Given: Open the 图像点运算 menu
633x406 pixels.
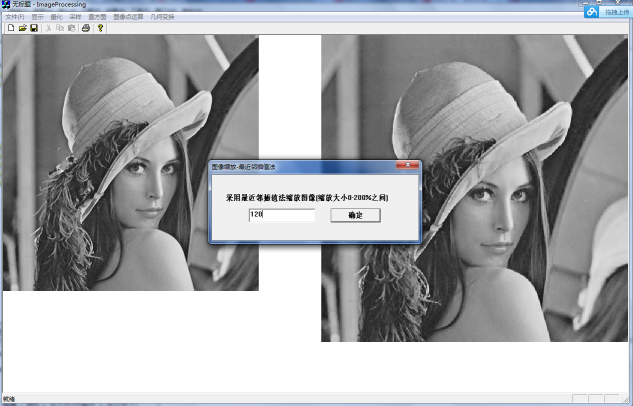Looking at the screenshot, I should 128,17.
